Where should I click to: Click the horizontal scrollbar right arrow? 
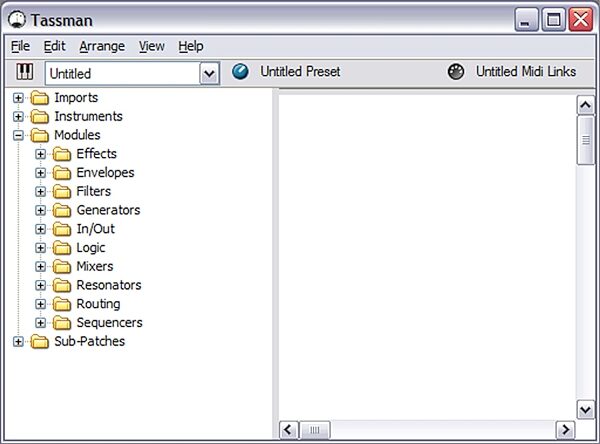565,430
